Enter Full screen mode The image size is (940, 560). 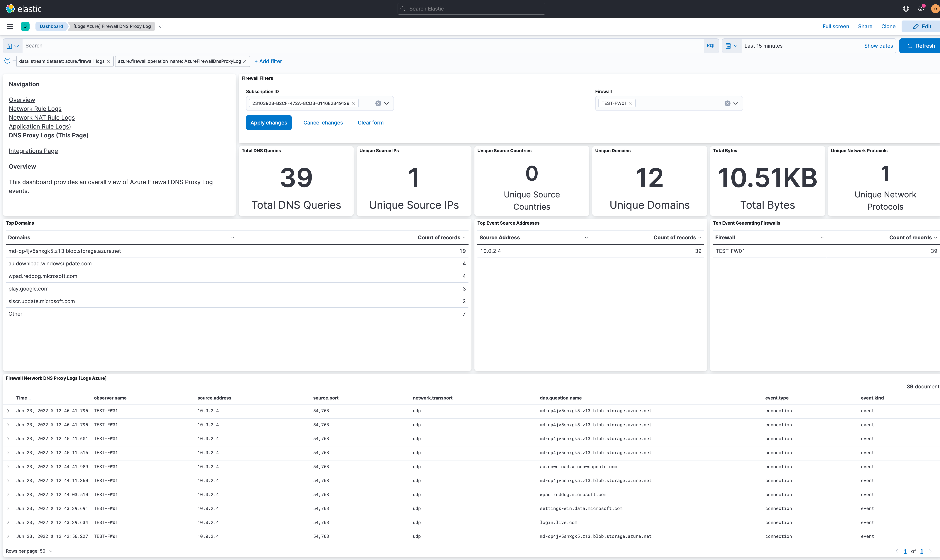click(835, 26)
